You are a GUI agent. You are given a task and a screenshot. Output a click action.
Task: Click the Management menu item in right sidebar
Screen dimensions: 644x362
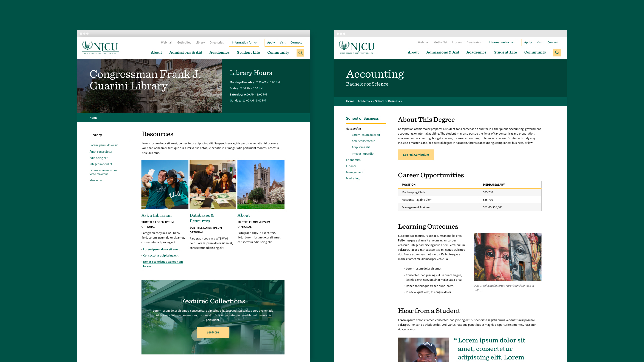pos(354,172)
